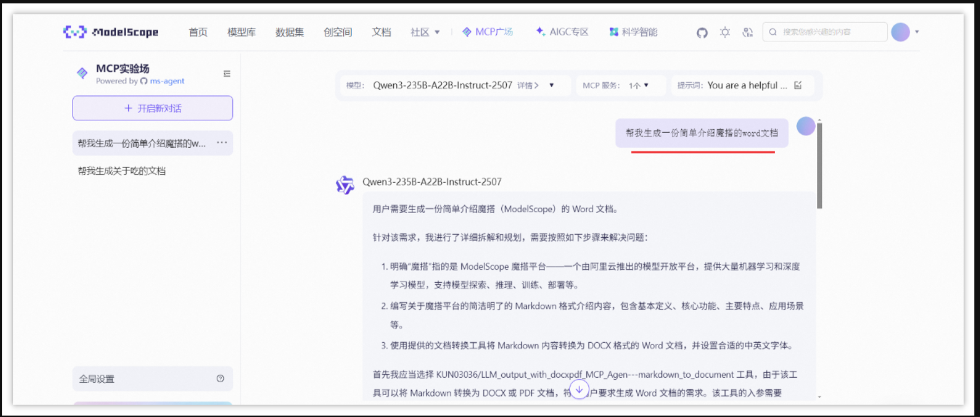The image size is (980, 417).
Task: Click the MCP实验场 diamond icon
Action: tap(82, 73)
